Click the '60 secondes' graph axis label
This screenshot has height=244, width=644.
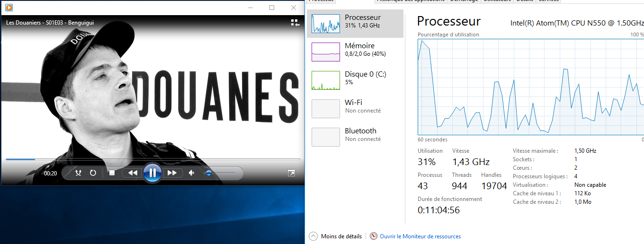[432, 139]
